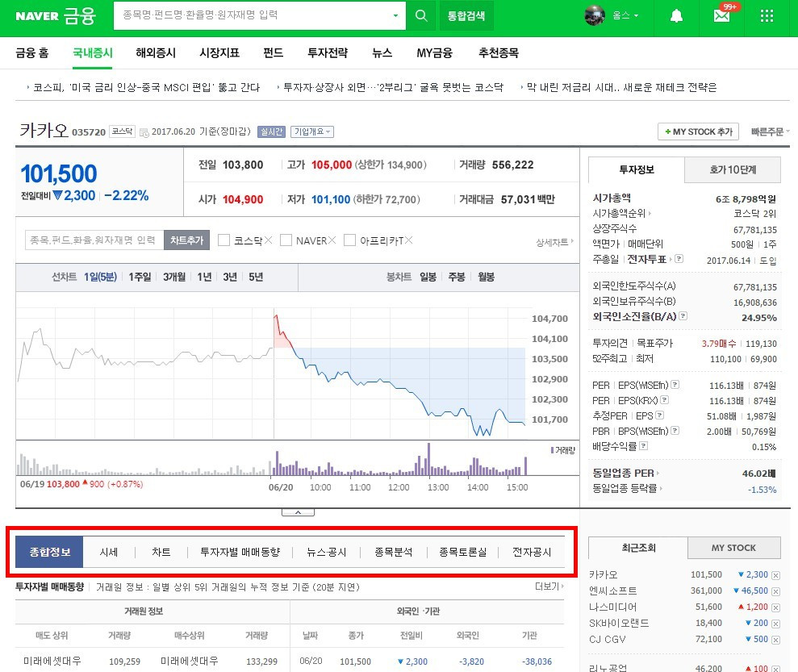798x672 pixels.
Task: Click the 통합검색 button
Action: click(x=466, y=16)
